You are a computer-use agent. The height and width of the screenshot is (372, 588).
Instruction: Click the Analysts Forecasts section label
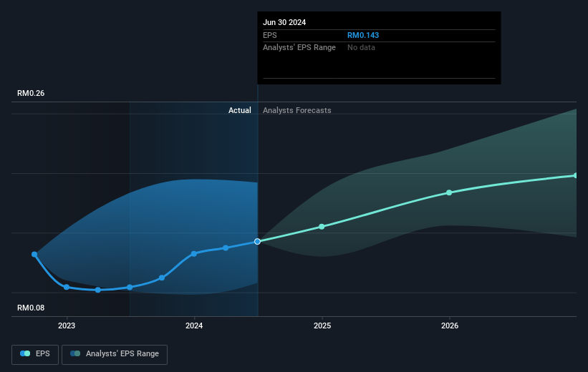click(x=297, y=110)
